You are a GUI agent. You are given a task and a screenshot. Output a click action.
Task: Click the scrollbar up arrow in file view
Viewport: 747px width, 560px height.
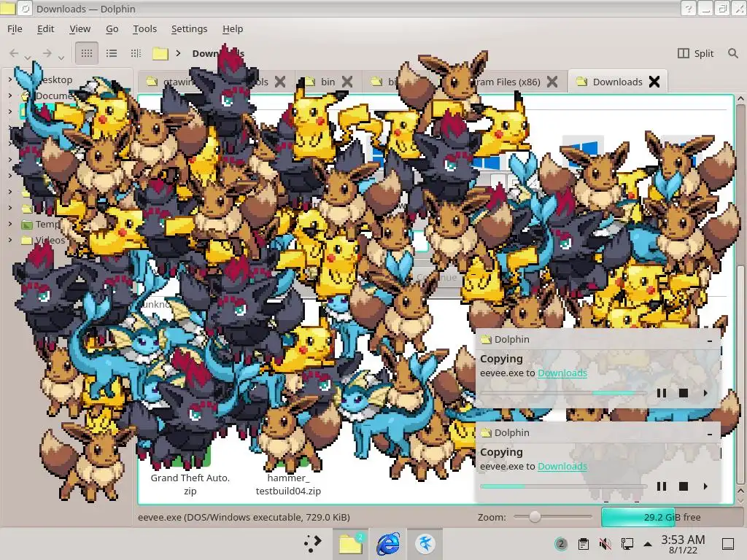(x=740, y=98)
